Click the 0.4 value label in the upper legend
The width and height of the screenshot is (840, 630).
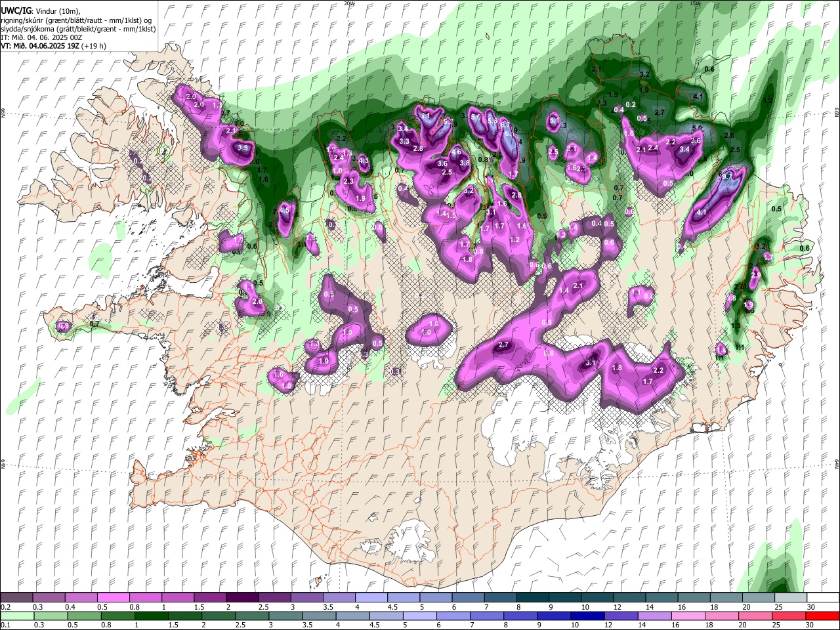click(x=70, y=607)
